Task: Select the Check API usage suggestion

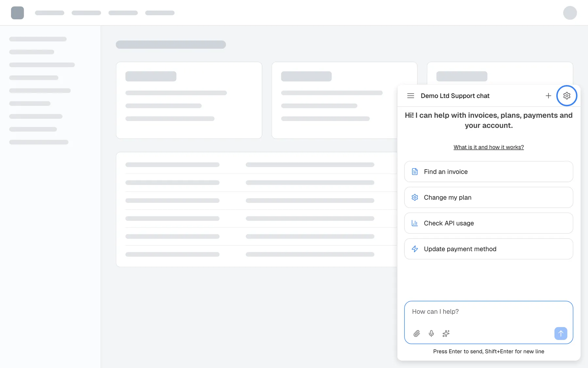Action: point(489,223)
